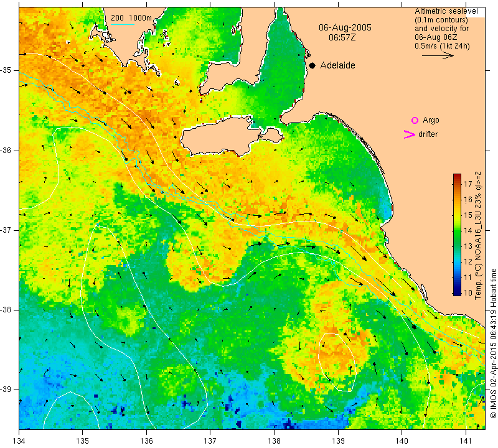
Task: Click the time text 06:57Z
Action: coord(342,37)
